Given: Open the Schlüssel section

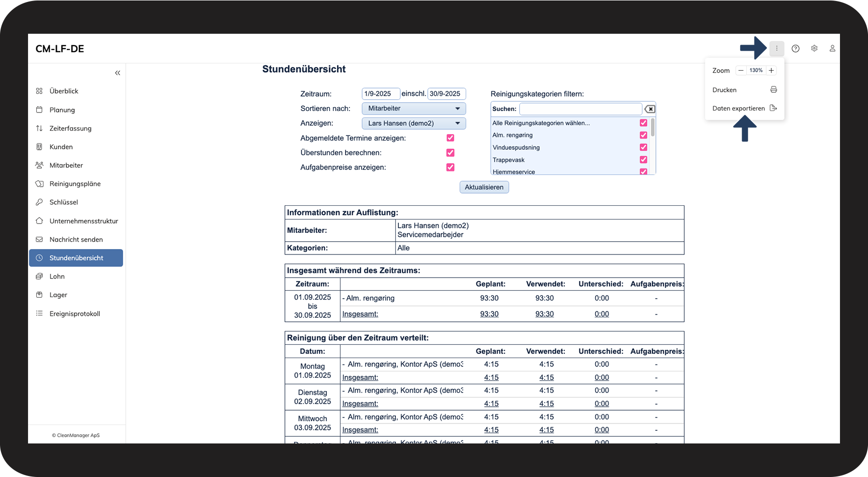Looking at the screenshot, I should coord(39,202).
